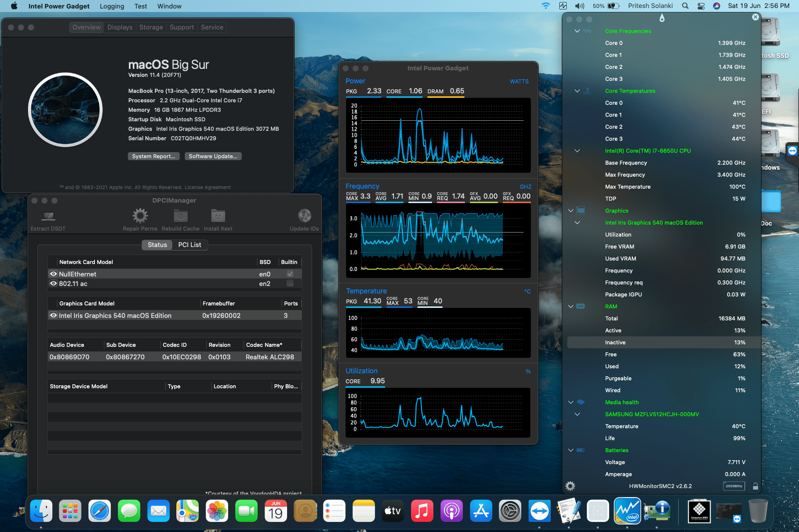
Task: Open App Store from the Dock
Action: point(481,511)
